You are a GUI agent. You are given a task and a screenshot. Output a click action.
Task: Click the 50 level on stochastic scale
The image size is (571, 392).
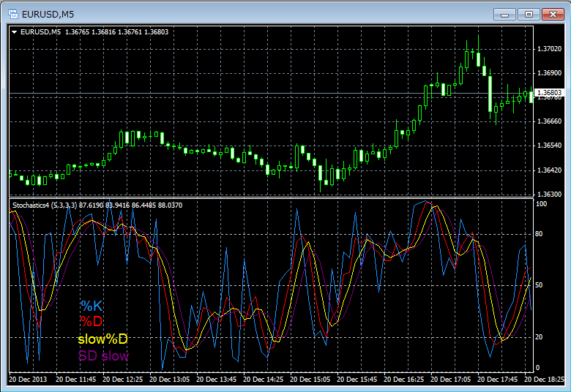[x=540, y=285]
